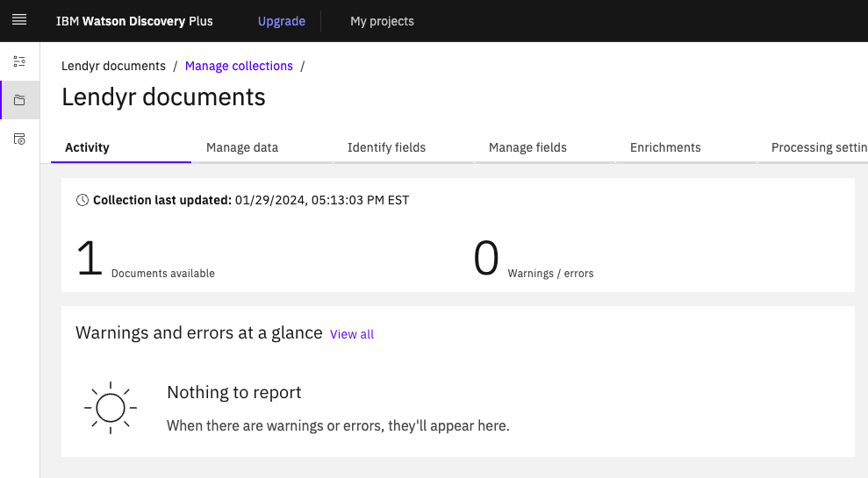Open the Manage collections breadcrumb link
This screenshot has height=478, width=868.
pyautogui.click(x=239, y=66)
